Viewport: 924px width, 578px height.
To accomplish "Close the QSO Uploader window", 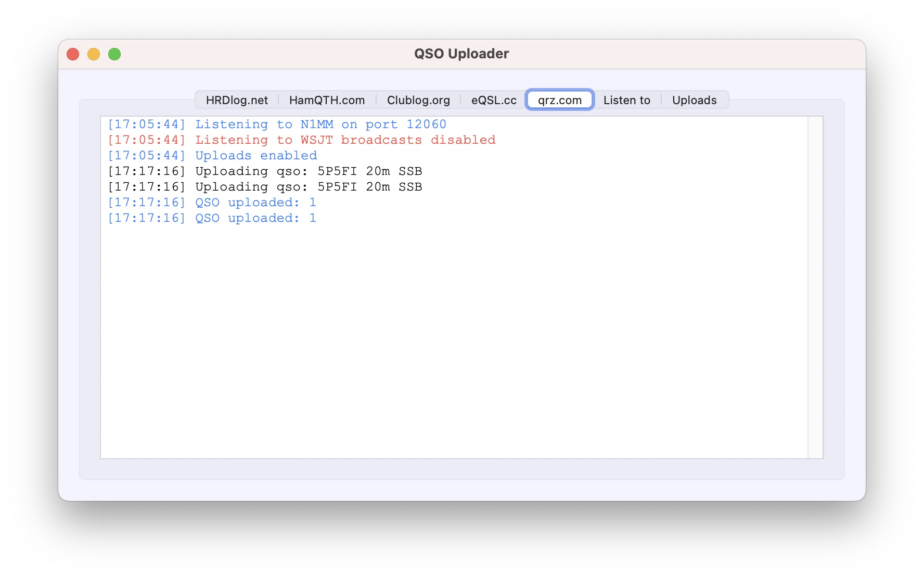I will pos(73,54).
